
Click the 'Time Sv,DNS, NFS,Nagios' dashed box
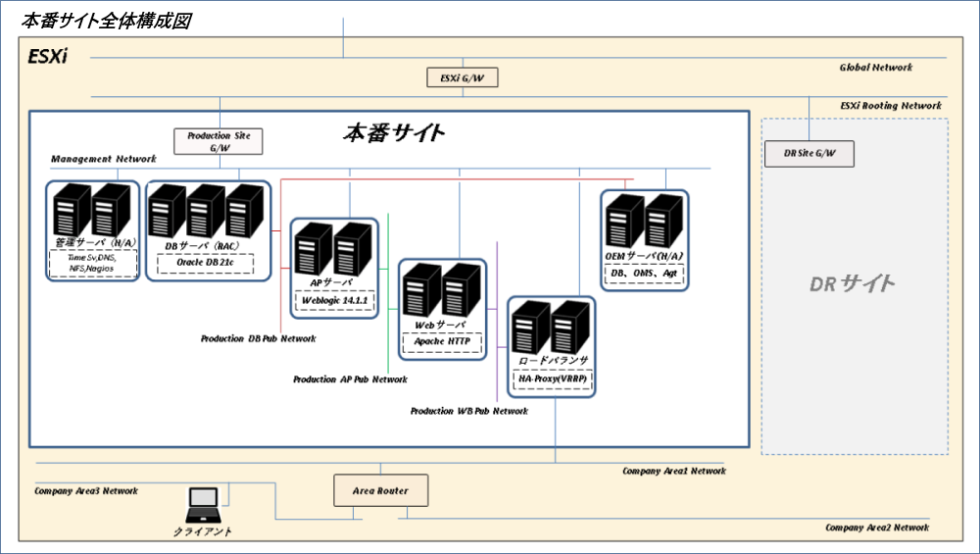point(92,263)
